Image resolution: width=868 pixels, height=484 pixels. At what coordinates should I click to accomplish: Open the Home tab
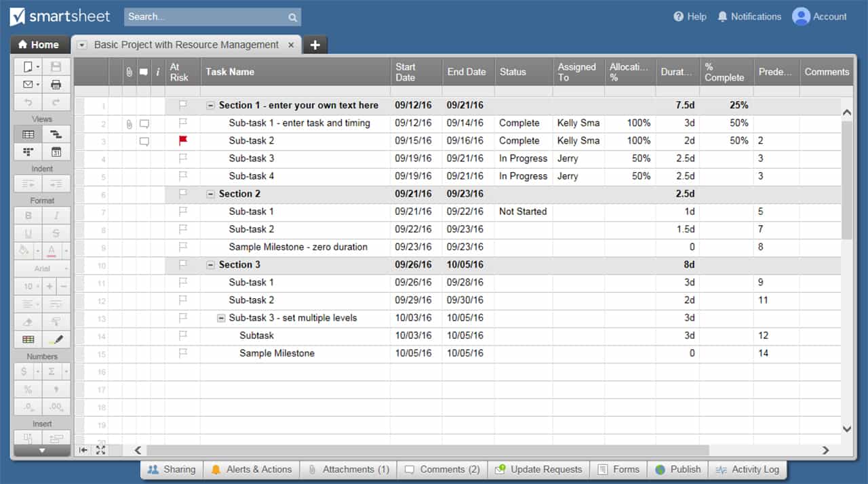coord(39,45)
